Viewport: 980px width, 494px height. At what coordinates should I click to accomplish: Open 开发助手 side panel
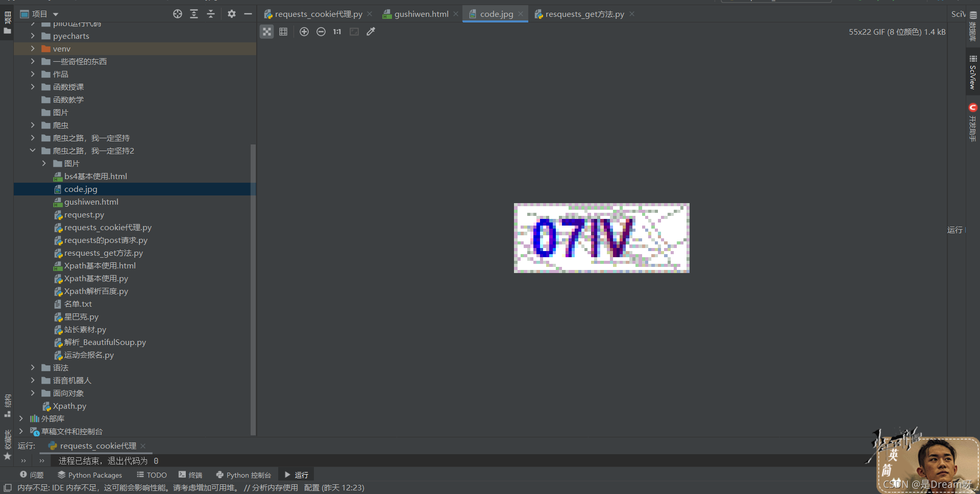coord(973,122)
